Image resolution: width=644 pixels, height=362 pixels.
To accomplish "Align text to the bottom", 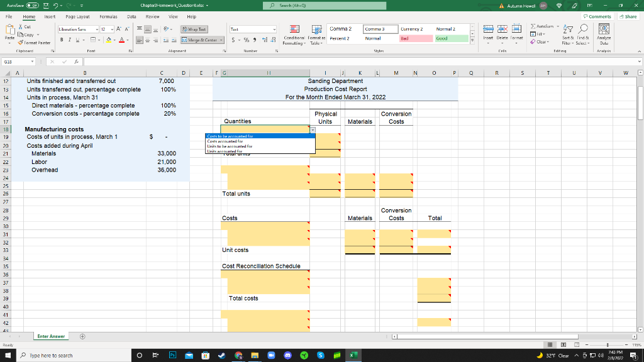I will 156,29.
